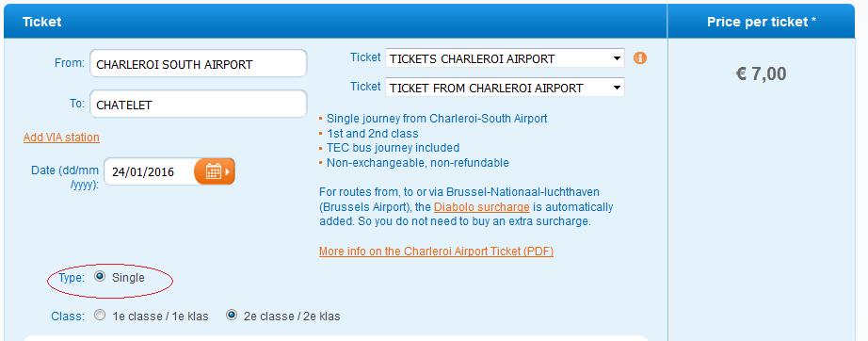Expand the TICKETS CHARLEROI AIRPORT dropdown
Viewport: 868px width, 341px height.
(505, 58)
